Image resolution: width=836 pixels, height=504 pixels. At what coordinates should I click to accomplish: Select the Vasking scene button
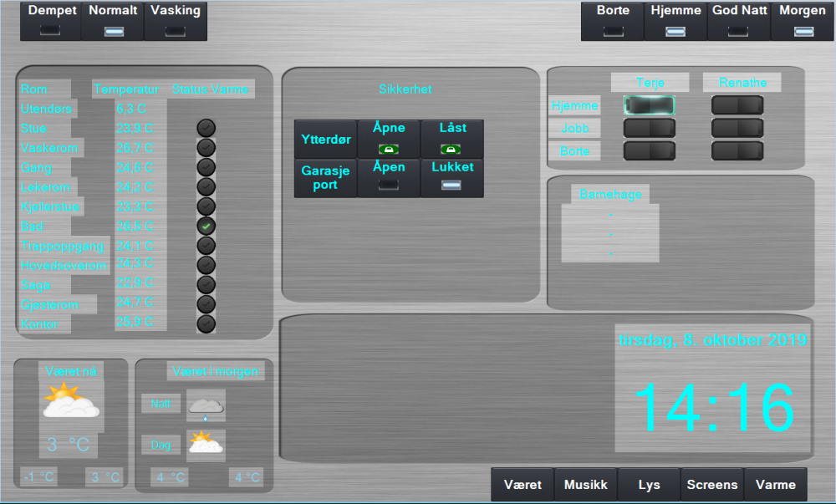176,20
